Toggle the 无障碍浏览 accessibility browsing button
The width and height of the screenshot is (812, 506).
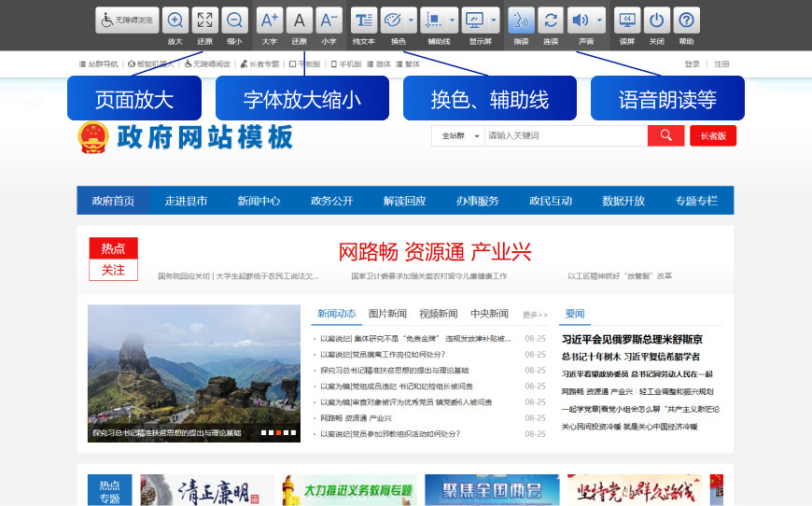[126, 20]
